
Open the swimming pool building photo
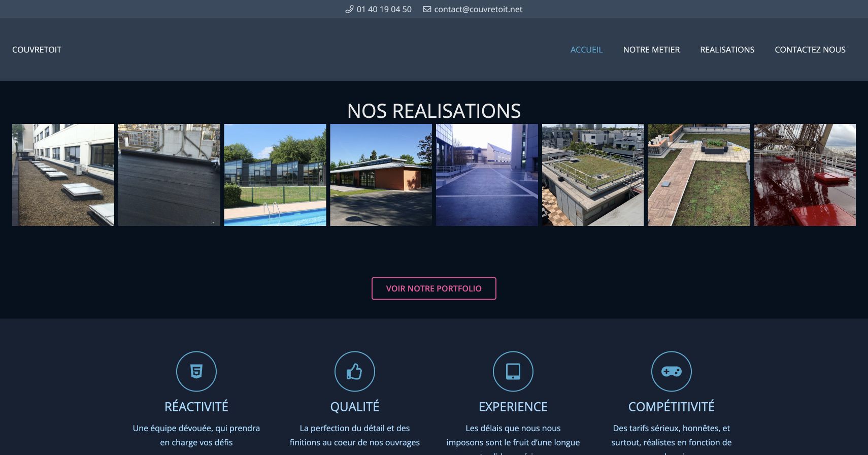[x=275, y=175]
